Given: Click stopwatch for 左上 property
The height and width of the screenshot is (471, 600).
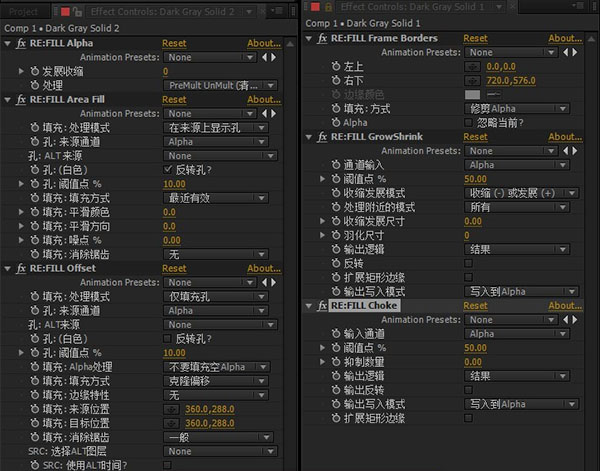Looking at the screenshot, I should click(x=336, y=66).
